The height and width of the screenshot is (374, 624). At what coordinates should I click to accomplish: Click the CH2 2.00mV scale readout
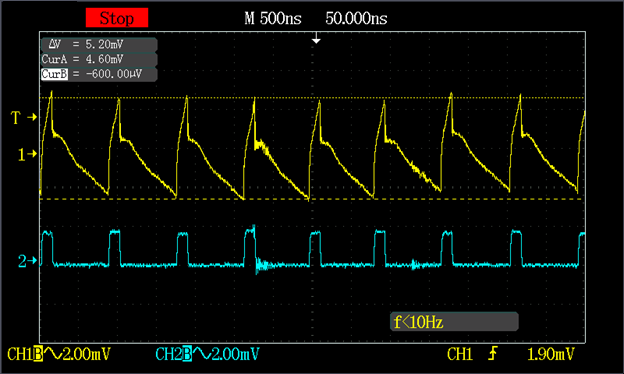[235, 354]
